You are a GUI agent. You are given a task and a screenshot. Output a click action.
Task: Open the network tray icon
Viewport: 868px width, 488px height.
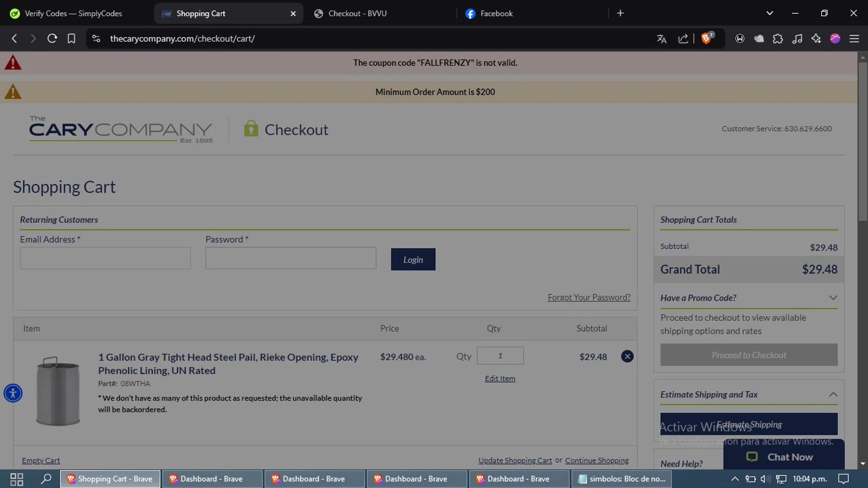coord(781,479)
